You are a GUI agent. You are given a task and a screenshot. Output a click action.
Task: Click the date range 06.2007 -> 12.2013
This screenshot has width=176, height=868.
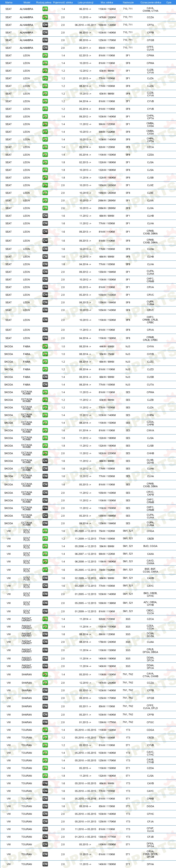(x=85, y=554)
